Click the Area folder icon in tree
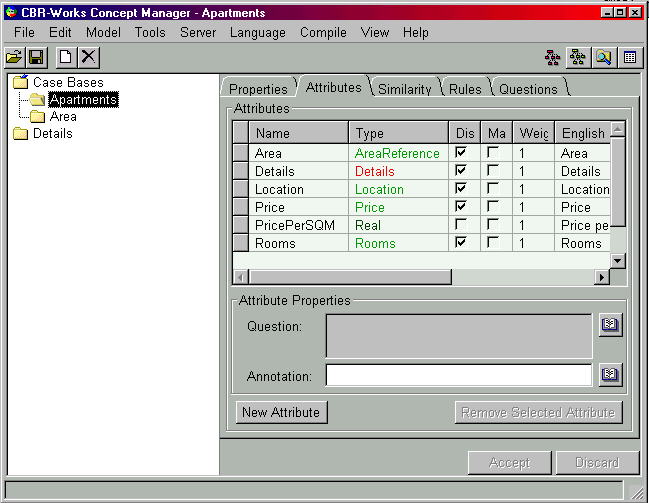 [37, 117]
